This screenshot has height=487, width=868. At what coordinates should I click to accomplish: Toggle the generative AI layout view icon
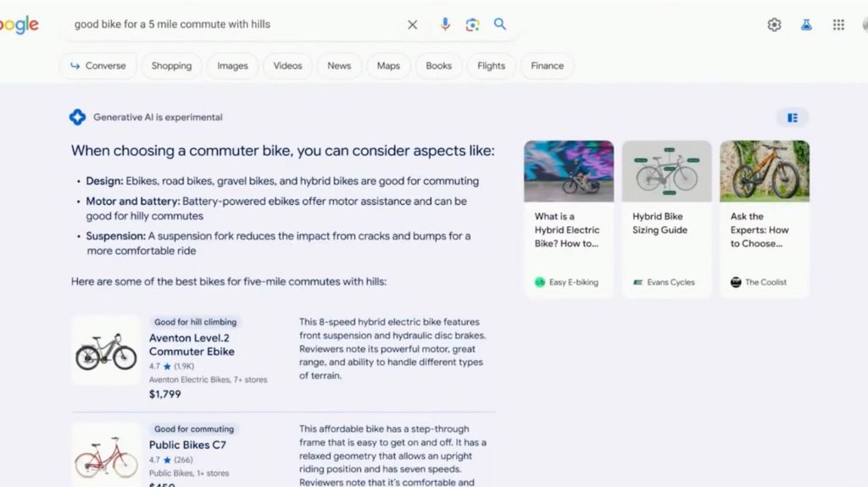pos(793,118)
